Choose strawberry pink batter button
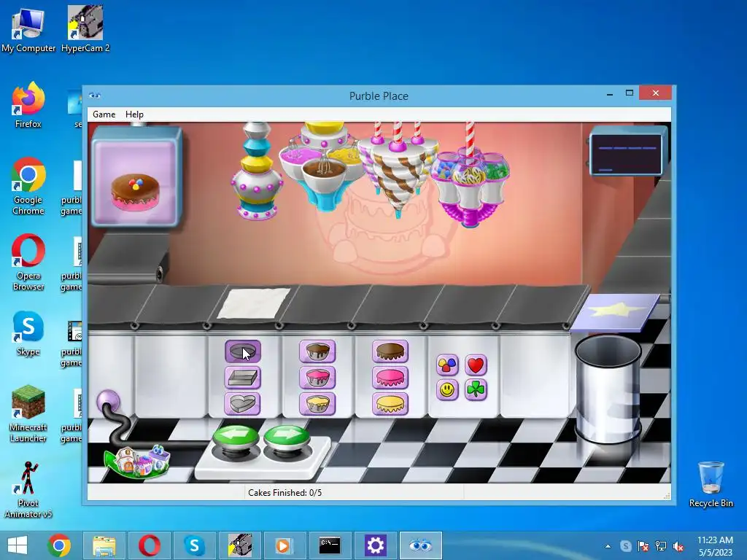 (x=317, y=378)
